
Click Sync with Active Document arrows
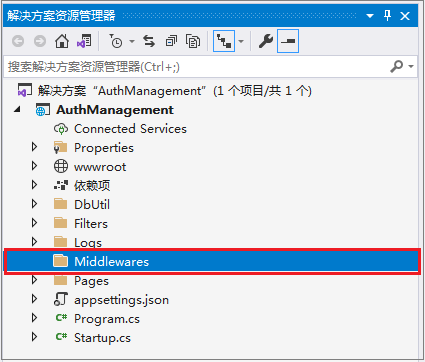click(149, 41)
